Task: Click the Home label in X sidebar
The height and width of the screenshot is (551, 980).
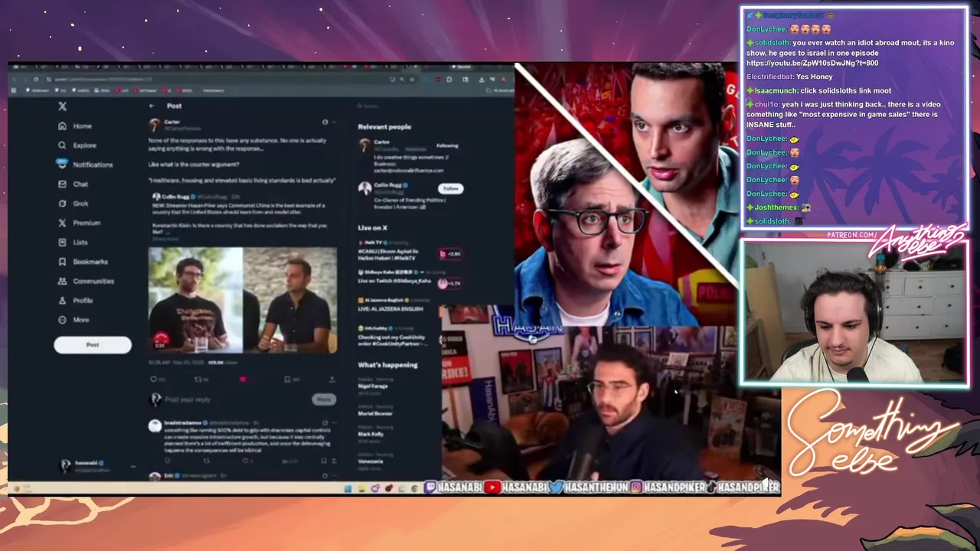Action: point(82,126)
